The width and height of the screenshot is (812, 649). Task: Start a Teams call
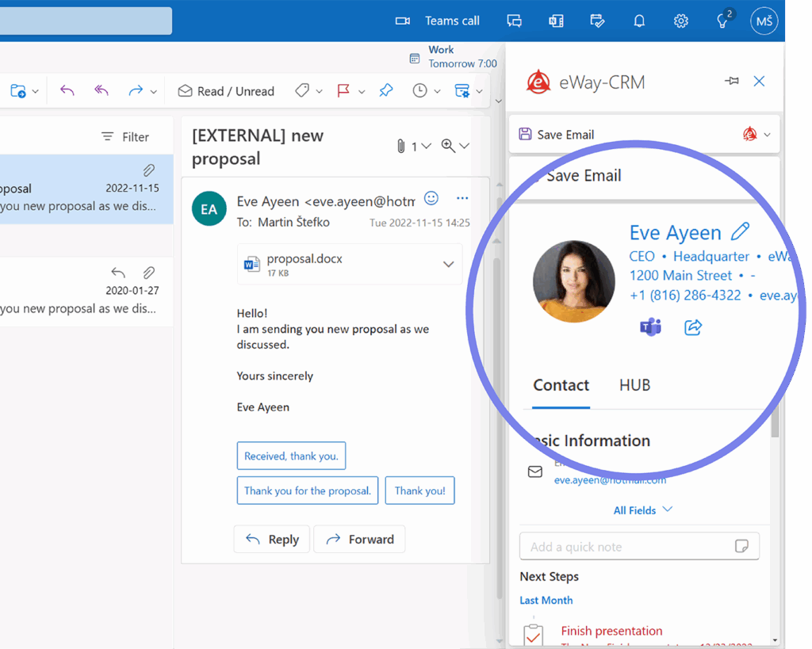[x=438, y=21]
